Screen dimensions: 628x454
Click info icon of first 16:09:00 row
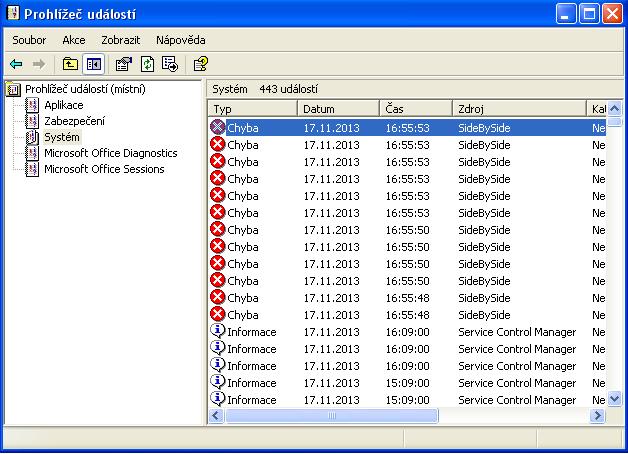(217, 331)
